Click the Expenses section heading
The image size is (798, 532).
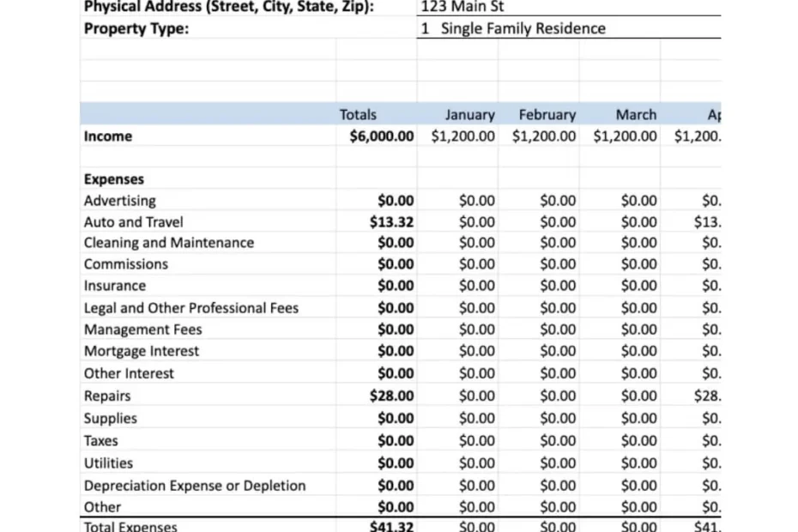114,179
